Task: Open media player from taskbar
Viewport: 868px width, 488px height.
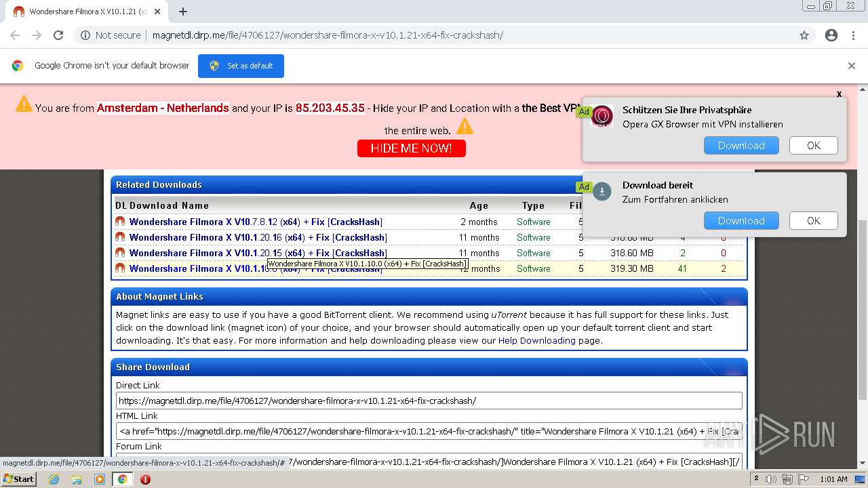Action: (x=100, y=479)
